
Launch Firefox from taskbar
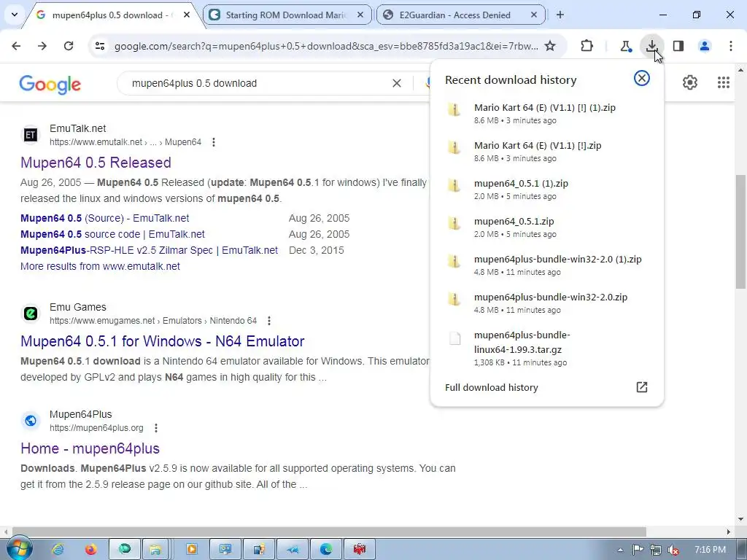click(91, 550)
